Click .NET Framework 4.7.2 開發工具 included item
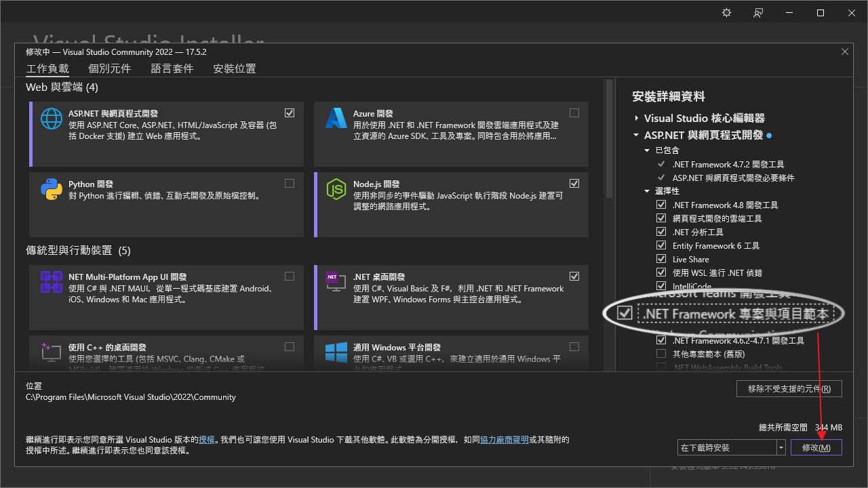868x488 pixels. tap(728, 164)
